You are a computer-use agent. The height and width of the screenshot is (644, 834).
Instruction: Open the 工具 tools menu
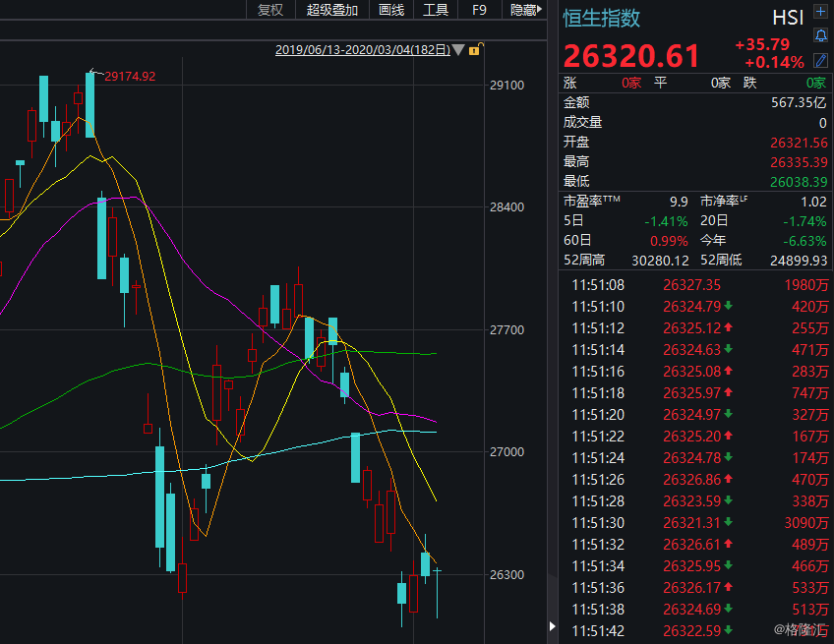click(436, 10)
